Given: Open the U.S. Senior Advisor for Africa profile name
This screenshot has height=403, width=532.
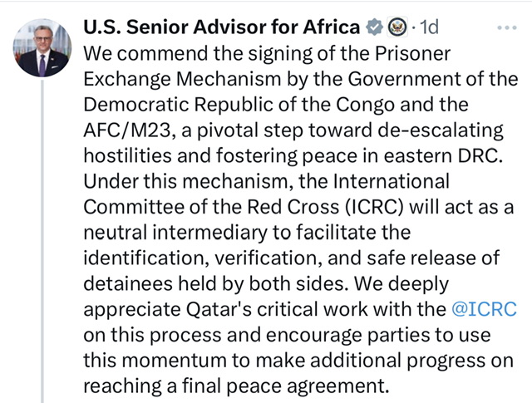Looking at the screenshot, I should pos(222,27).
